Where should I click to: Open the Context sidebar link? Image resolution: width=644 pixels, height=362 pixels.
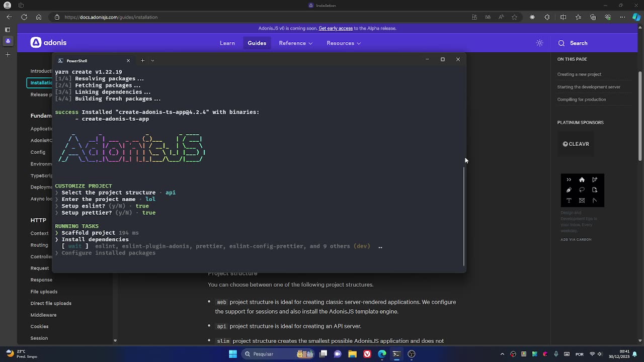39,233
